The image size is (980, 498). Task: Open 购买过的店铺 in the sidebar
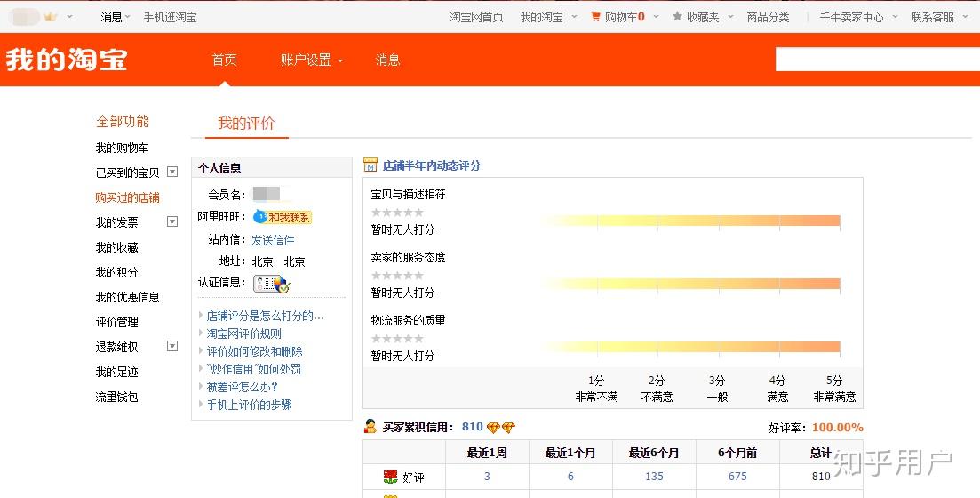point(128,197)
